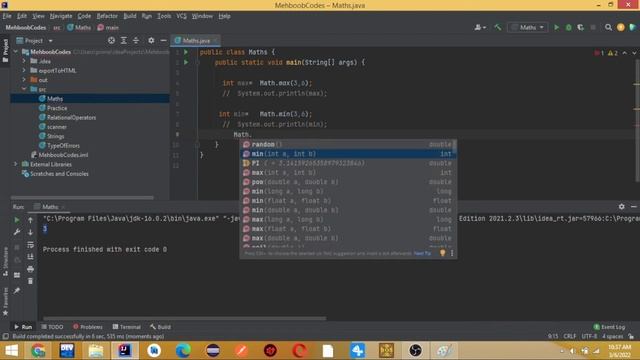Expand External Libraries node
This screenshot has height=360, width=640.
pos(16,164)
